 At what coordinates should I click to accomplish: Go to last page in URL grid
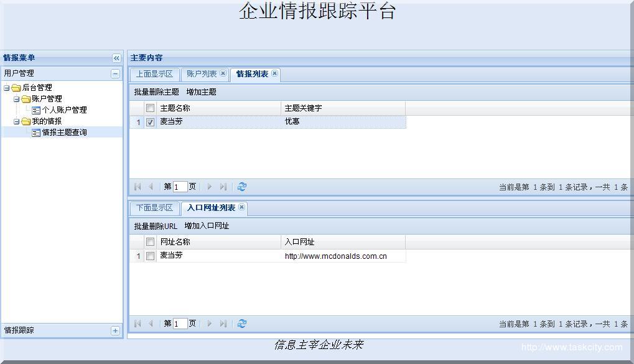223,324
